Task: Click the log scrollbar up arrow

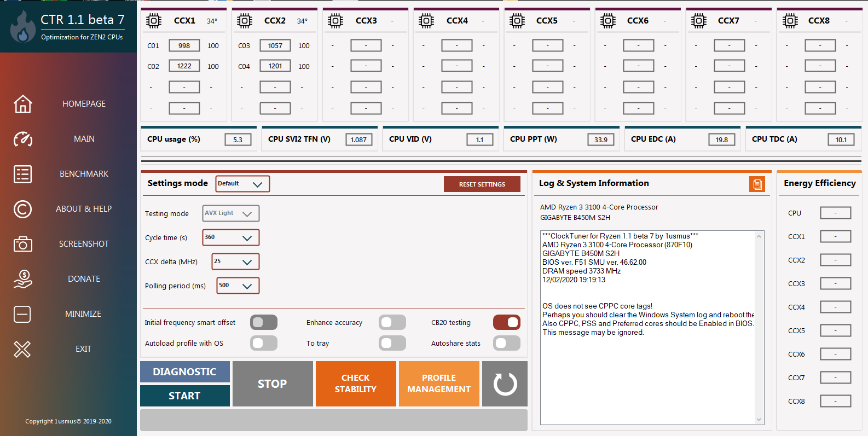Action: pyautogui.click(x=759, y=236)
